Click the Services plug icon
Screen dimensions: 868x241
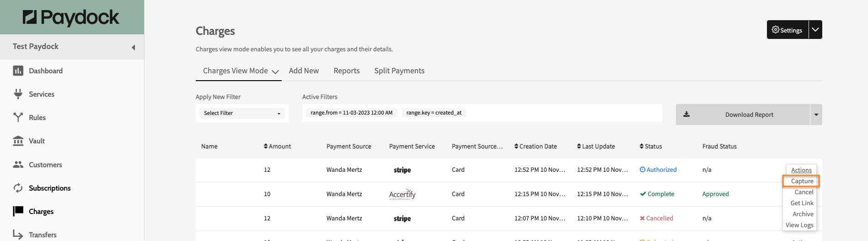click(18, 94)
